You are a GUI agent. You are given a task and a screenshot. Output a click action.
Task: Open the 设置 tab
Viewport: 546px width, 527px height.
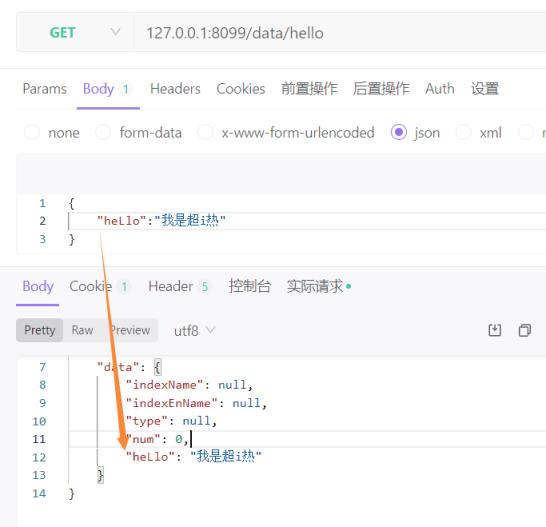[485, 89]
